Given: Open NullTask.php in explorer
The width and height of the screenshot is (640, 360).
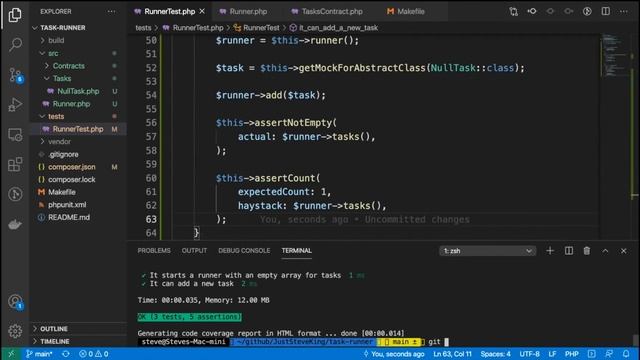Looking at the screenshot, I should [78, 91].
